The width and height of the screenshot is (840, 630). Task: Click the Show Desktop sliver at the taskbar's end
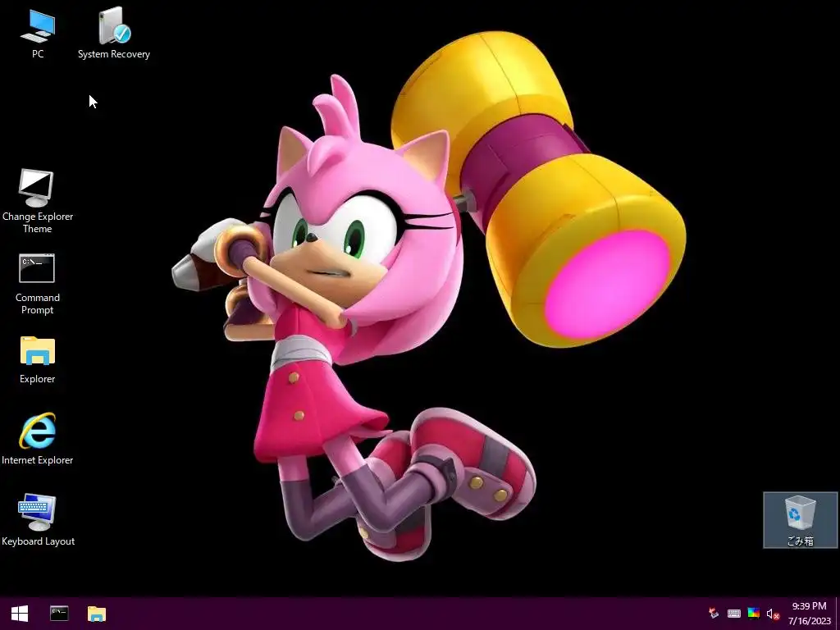[x=838, y=614]
